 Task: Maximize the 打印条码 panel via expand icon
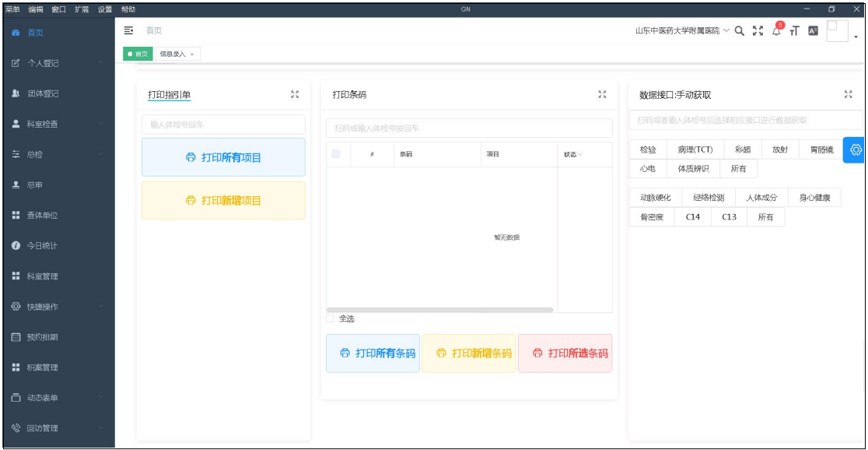(x=602, y=94)
